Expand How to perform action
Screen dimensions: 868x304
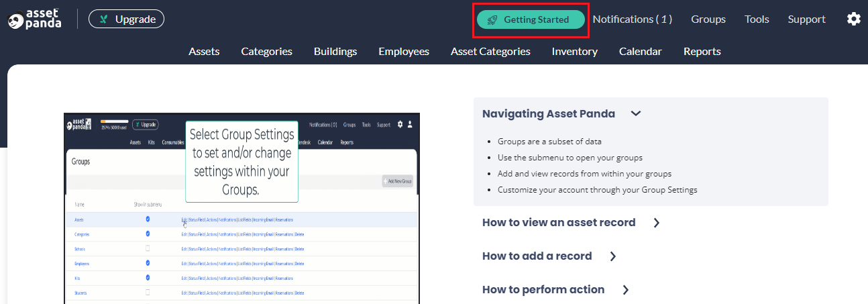[555, 289]
